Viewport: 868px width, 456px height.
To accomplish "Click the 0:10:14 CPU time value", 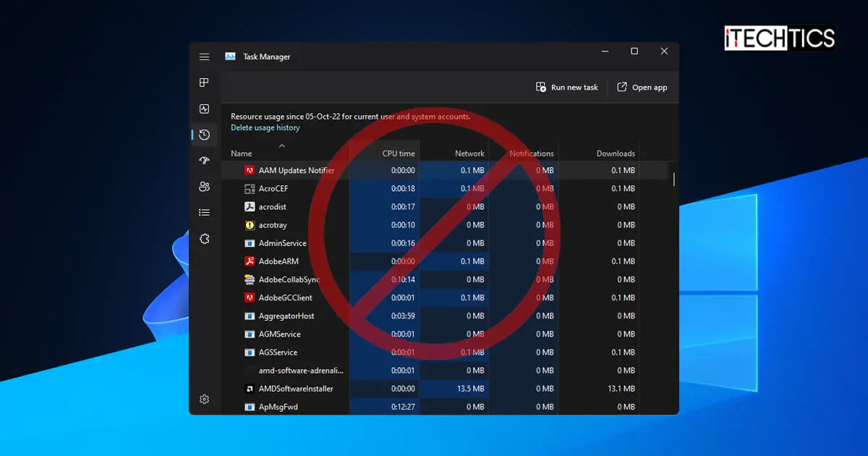I will 404,279.
